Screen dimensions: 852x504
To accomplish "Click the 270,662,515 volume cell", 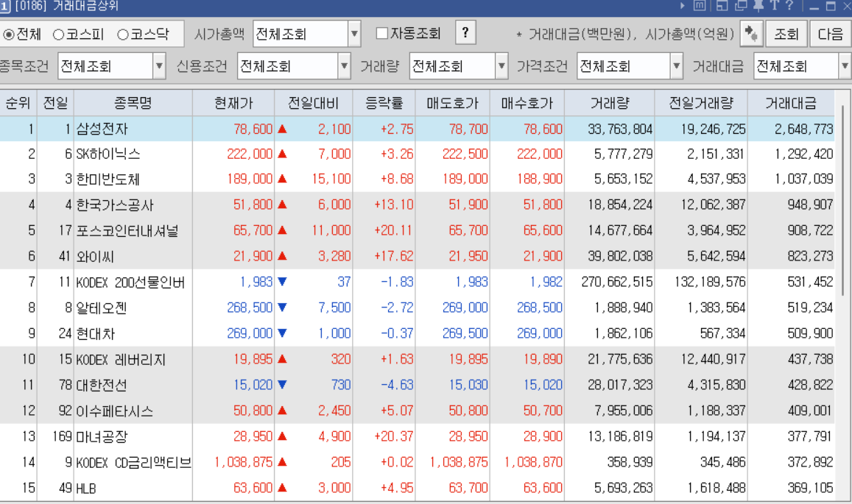I will pos(616,283).
